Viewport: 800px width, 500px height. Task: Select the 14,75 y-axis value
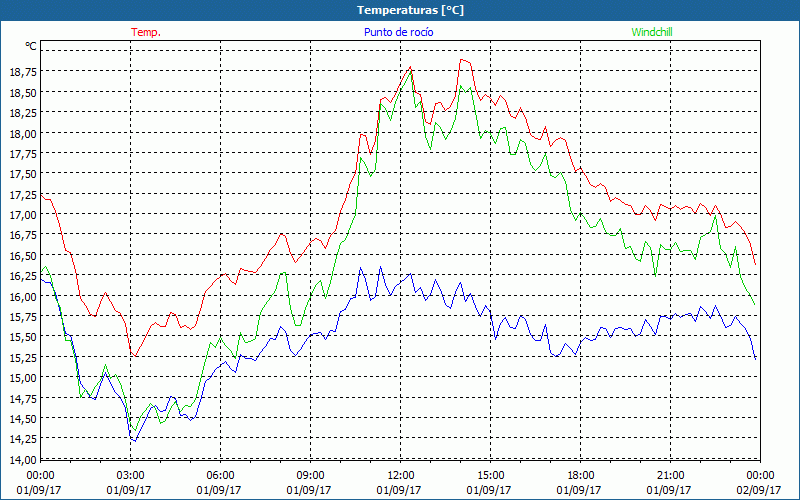23,398
